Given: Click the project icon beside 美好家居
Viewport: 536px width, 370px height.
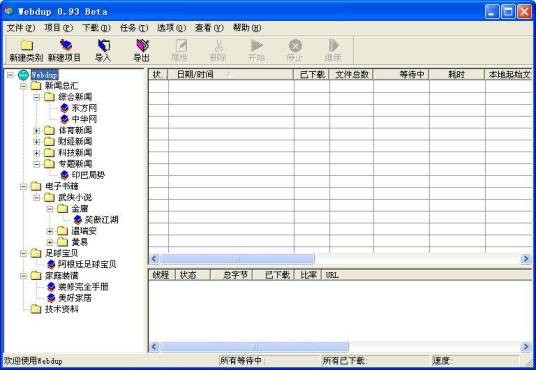Looking at the screenshot, I should click(x=51, y=298).
